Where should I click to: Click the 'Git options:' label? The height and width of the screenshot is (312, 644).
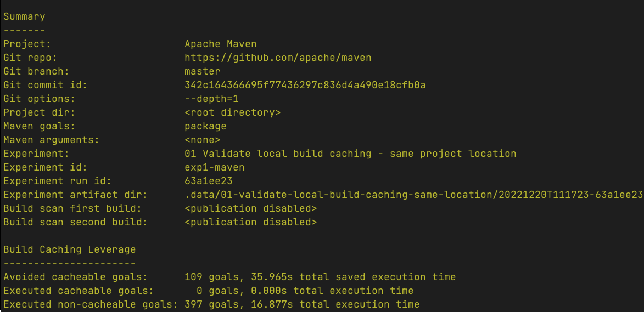[39, 99]
